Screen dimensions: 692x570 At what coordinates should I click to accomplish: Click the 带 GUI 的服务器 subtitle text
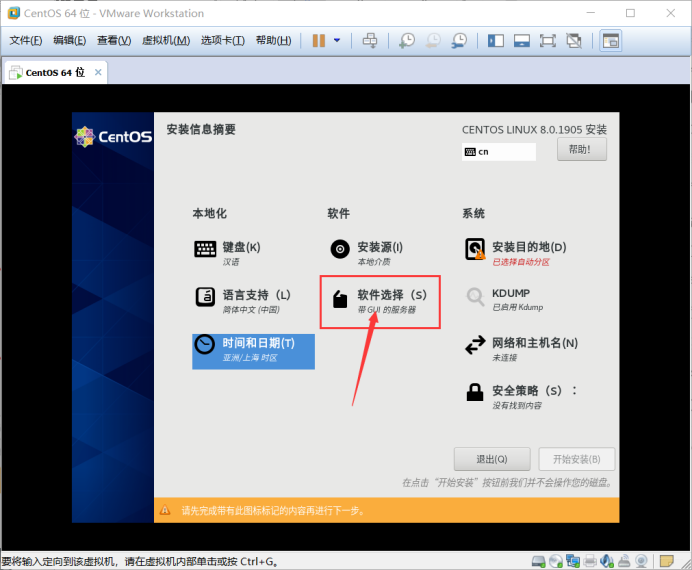click(387, 310)
